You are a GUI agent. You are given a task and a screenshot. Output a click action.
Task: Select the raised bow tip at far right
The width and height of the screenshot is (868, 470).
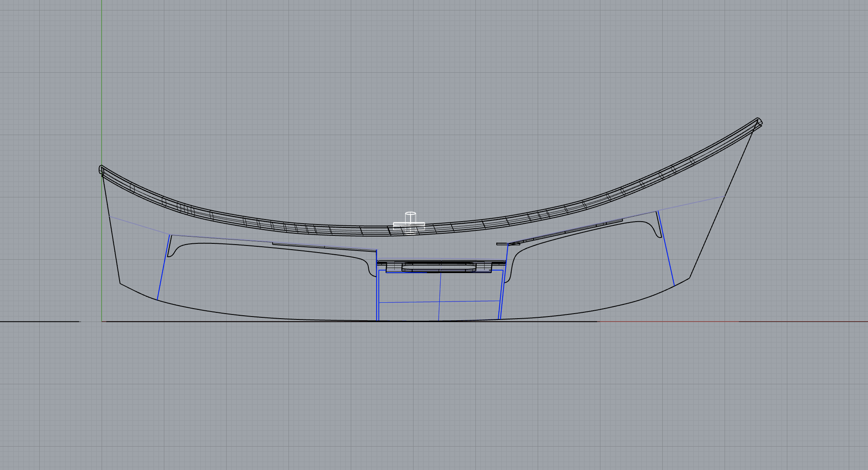[x=759, y=122]
